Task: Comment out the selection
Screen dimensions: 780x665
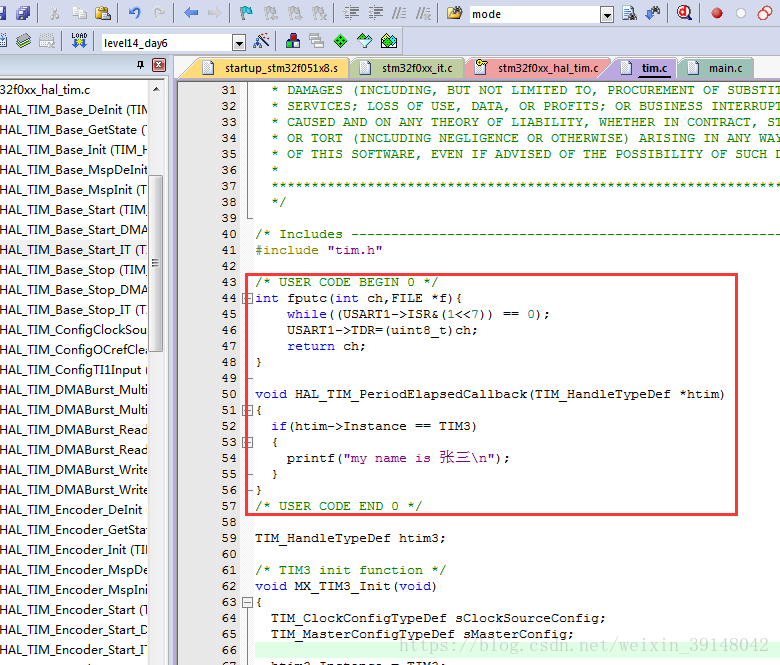Action: [399, 13]
